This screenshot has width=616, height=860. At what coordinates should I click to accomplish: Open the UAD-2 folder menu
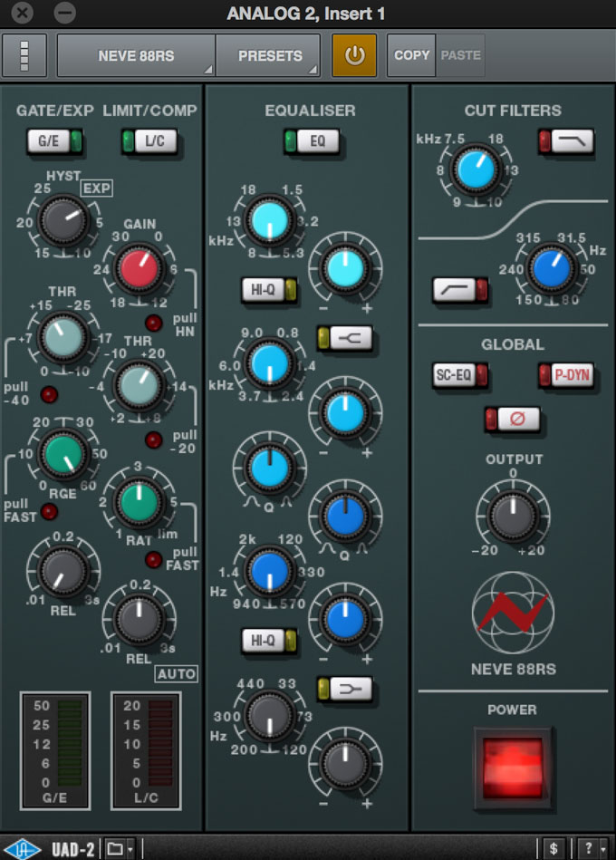[120, 848]
